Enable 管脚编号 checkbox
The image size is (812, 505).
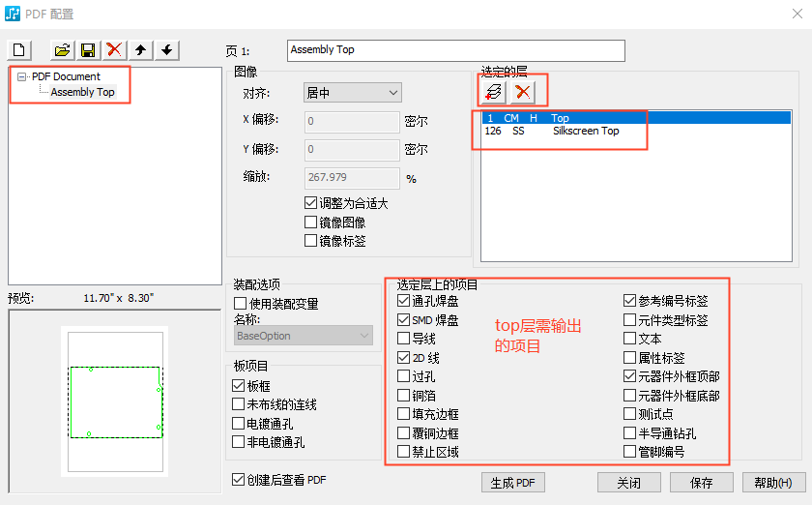[x=629, y=452]
